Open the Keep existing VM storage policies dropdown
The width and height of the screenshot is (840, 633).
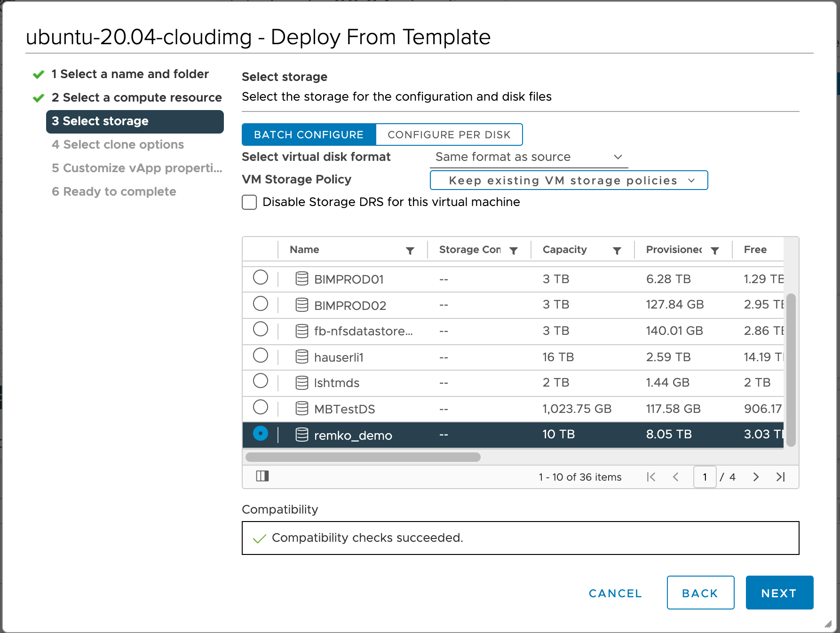pos(568,180)
